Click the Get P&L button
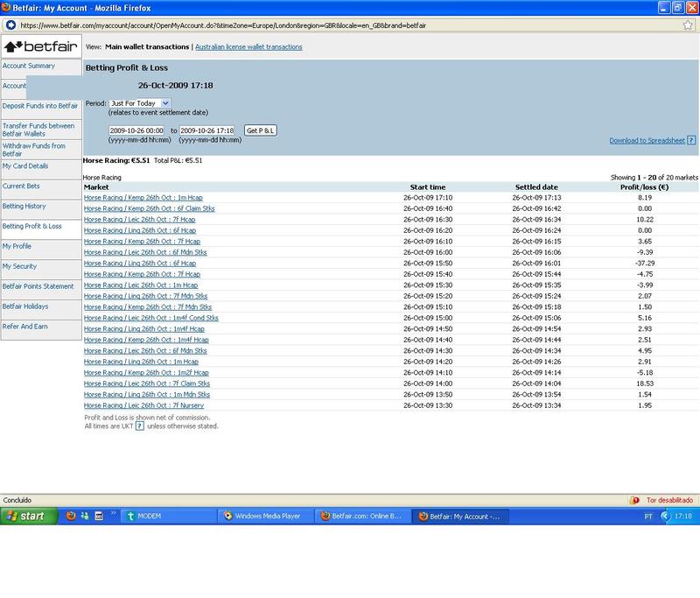The width and height of the screenshot is (700, 598). click(260, 130)
